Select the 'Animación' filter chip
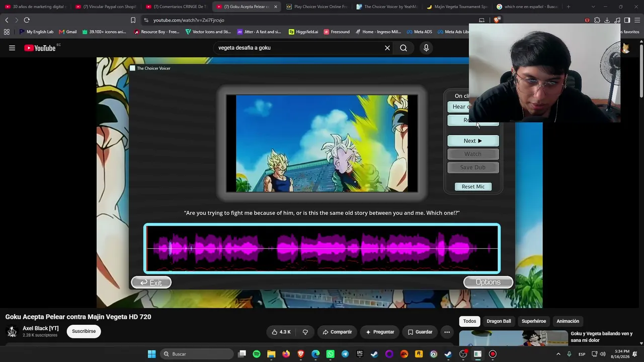Image resolution: width=644 pixels, height=362 pixels. [x=568, y=321]
